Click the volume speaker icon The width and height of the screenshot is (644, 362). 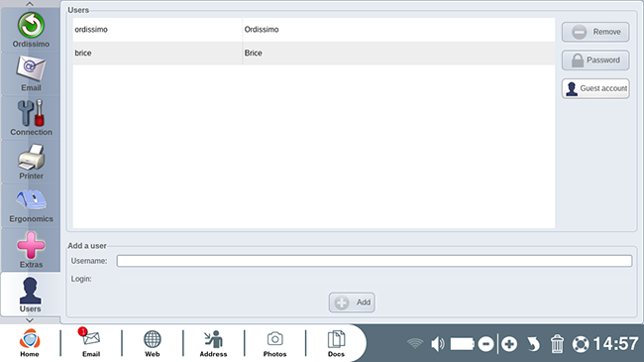438,344
